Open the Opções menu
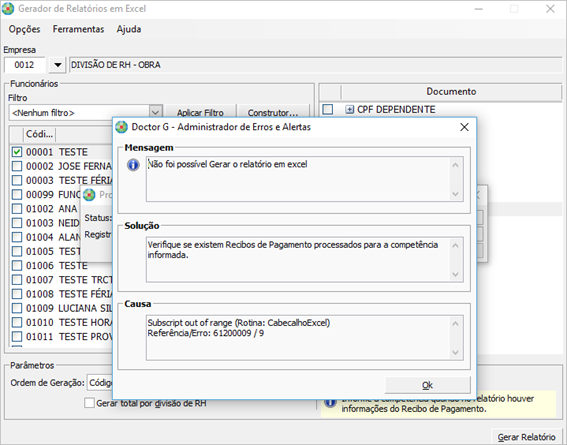 click(25, 29)
